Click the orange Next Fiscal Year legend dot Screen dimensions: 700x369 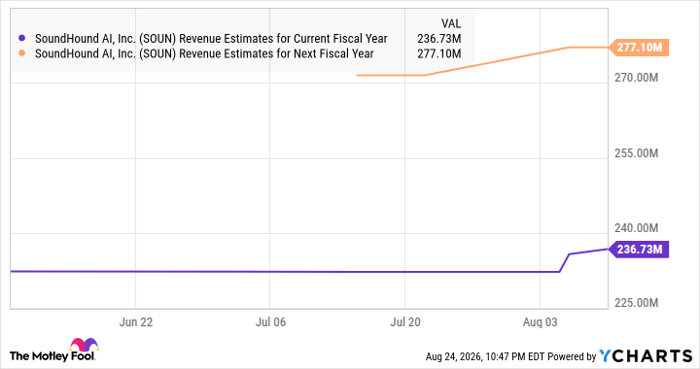(21, 54)
